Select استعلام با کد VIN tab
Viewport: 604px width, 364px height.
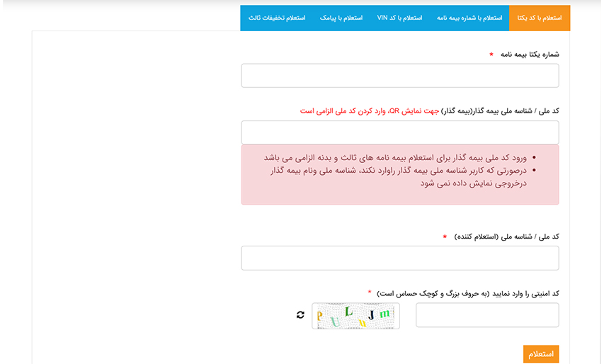tap(399, 18)
